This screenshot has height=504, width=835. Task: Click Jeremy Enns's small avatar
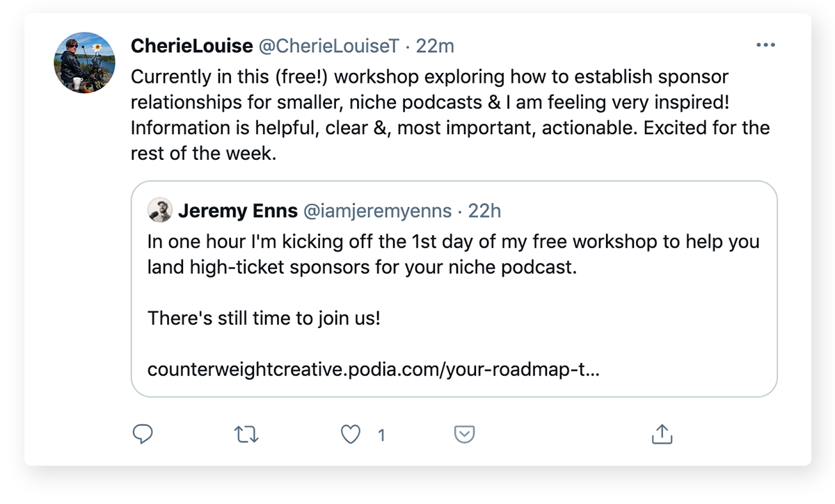[x=159, y=210]
